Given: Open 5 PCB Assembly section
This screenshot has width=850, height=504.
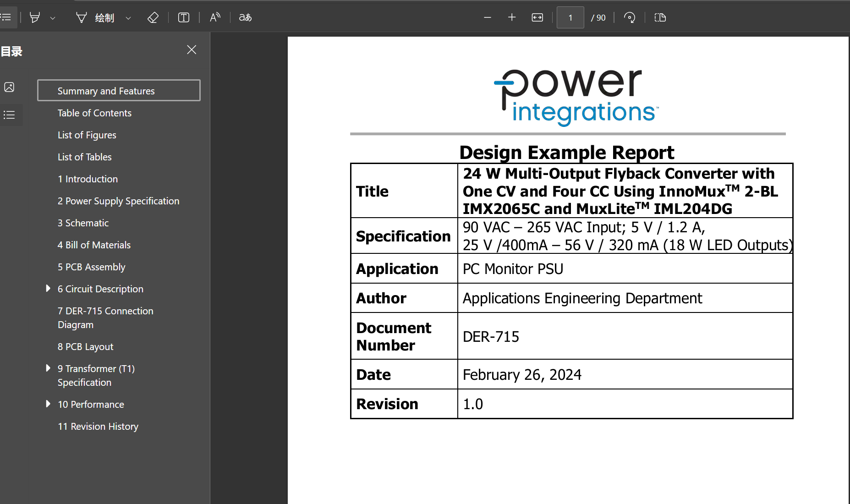Looking at the screenshot, I should tap(91, 267).
